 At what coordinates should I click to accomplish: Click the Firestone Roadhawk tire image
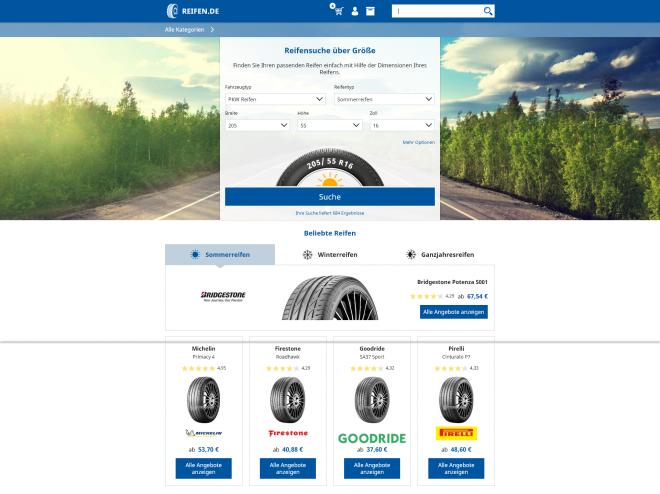click(287, 400)
